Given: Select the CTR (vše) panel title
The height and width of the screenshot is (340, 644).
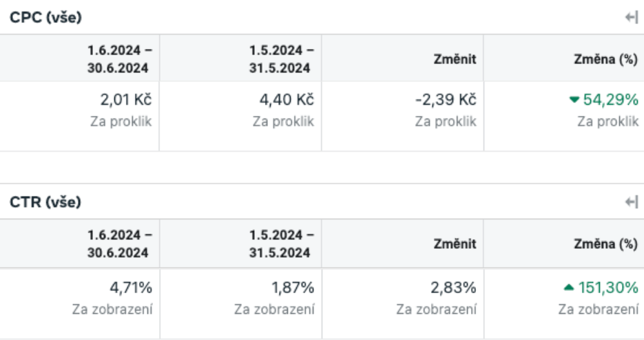Looking at the screenshot, I should pos(45,202).
